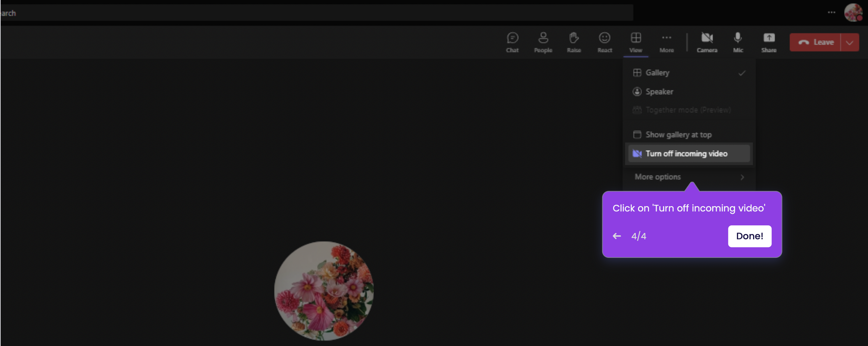Screen dimensions: 868x346
Task: Leave the meeting
Action: [819, 42]
